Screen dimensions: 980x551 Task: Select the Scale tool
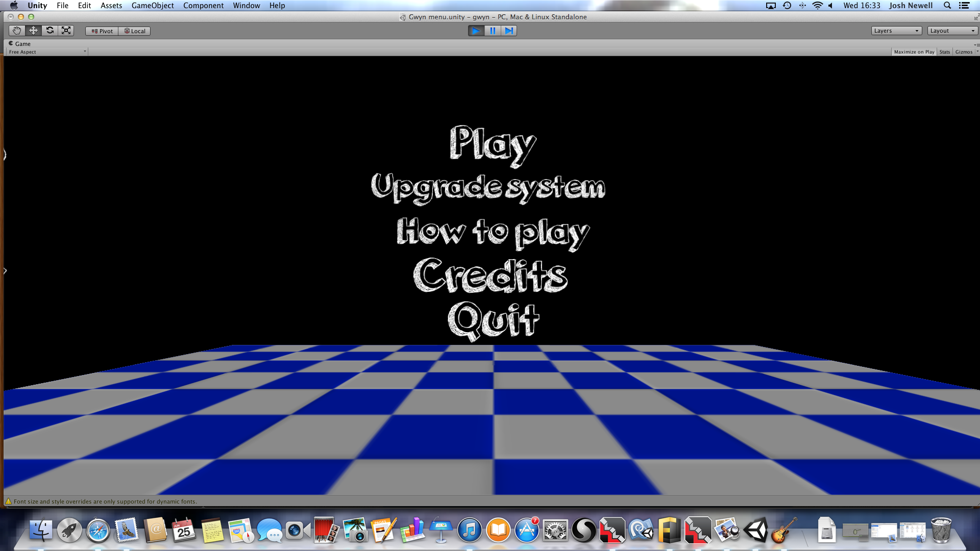click(66, 31)
